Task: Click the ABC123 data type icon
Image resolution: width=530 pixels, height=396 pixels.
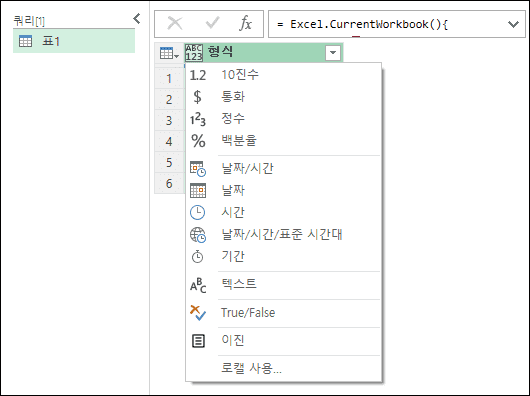Action: pos(194,53)
